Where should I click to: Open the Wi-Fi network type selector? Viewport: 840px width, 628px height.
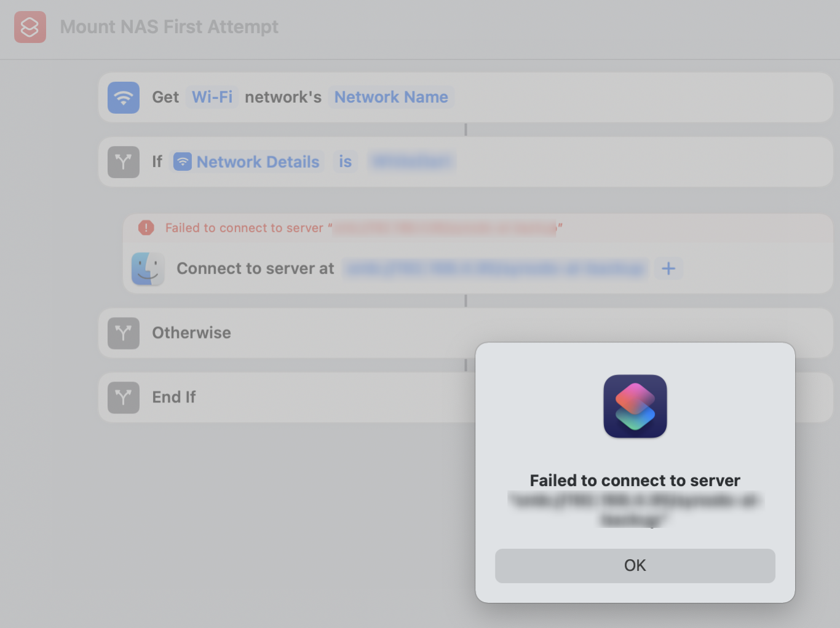[212, 97]
